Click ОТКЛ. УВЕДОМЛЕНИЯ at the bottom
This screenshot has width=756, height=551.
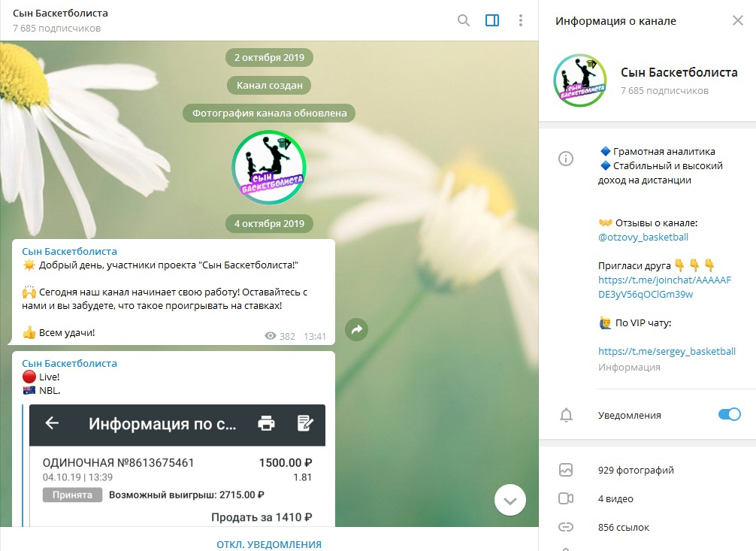269,544
